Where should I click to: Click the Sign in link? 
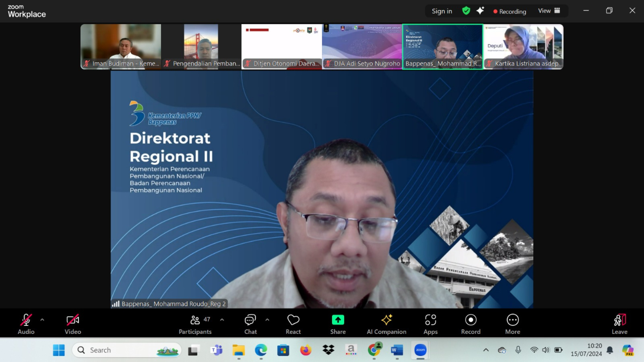pyautogui.click(x=442, y=11)
